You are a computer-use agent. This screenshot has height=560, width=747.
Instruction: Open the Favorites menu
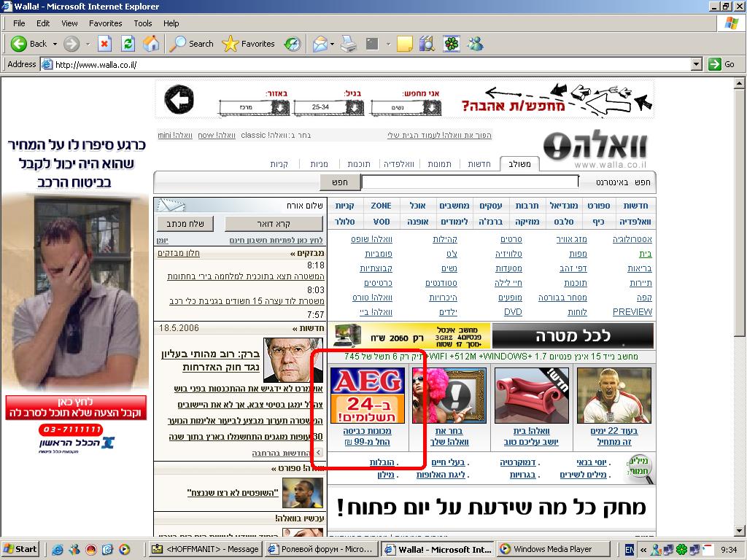click(x=105, y=23)
